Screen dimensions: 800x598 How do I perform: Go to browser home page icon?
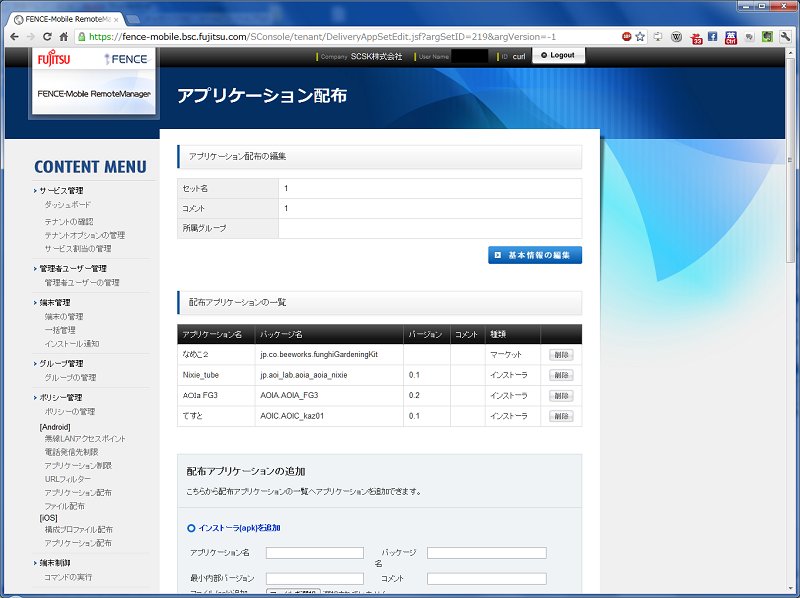pyautogui.click(x=64, y=36)
